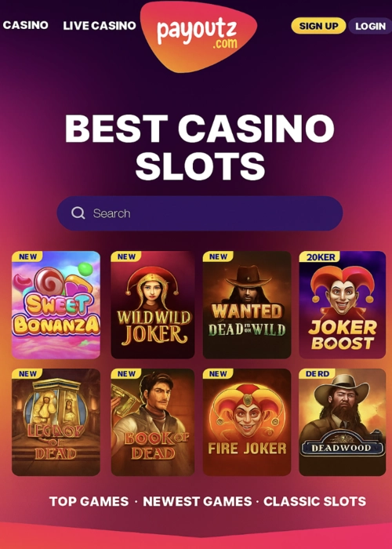
Task: Click the payoutz.com logo
Action: pyautogui.click(x=198, y=36)
